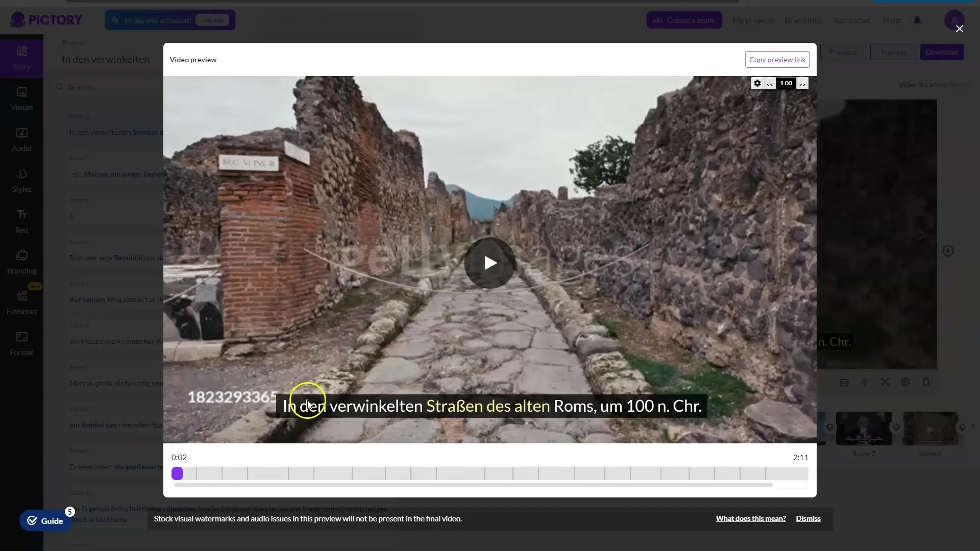Play the video preview
Screen dimensions: 980x551
point(490,263)
